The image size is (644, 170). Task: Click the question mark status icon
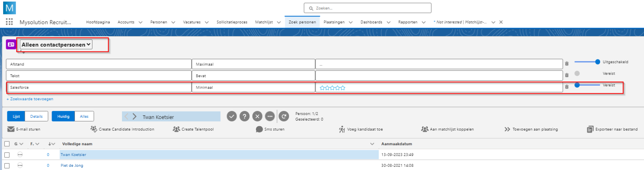pos(244,117)
